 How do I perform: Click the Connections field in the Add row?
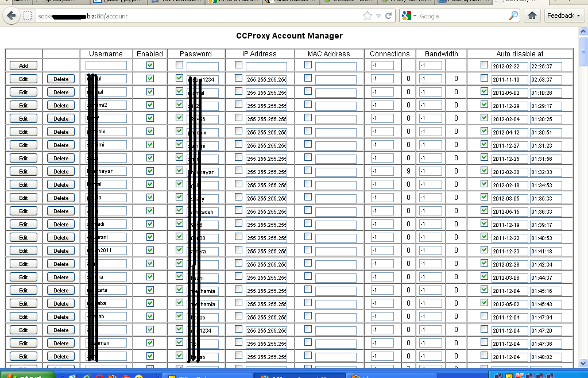(382, 65)
